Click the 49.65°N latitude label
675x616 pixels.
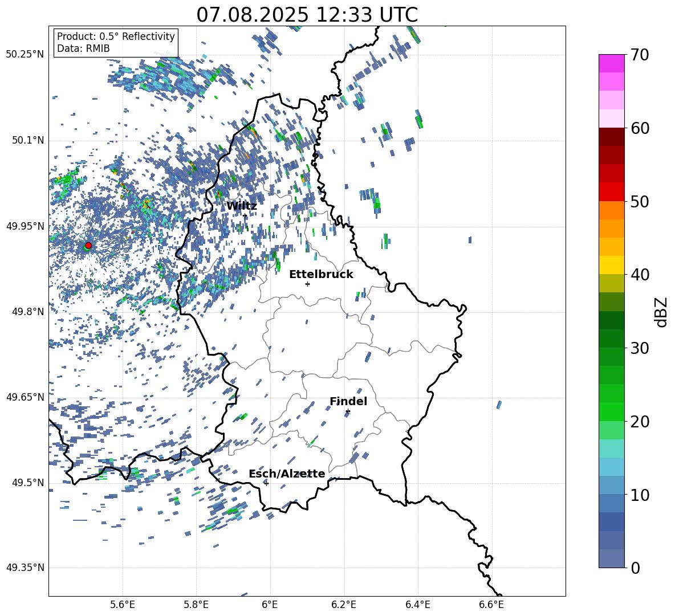[25, 397]
